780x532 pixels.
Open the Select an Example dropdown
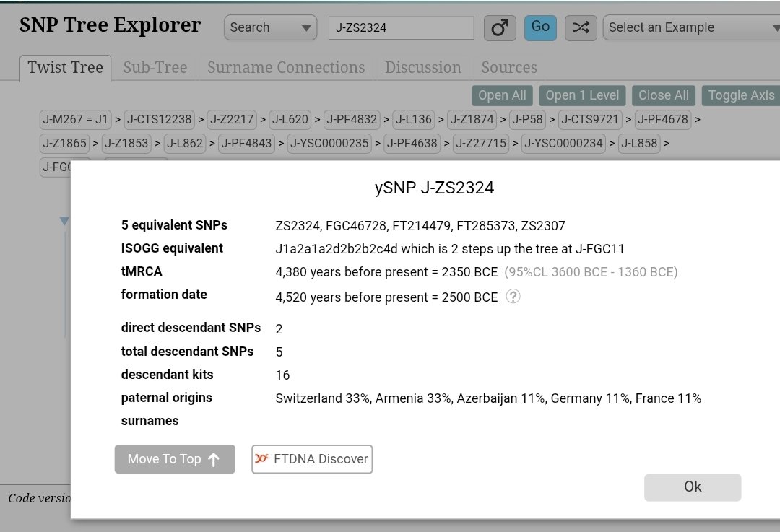coord(691,27)
